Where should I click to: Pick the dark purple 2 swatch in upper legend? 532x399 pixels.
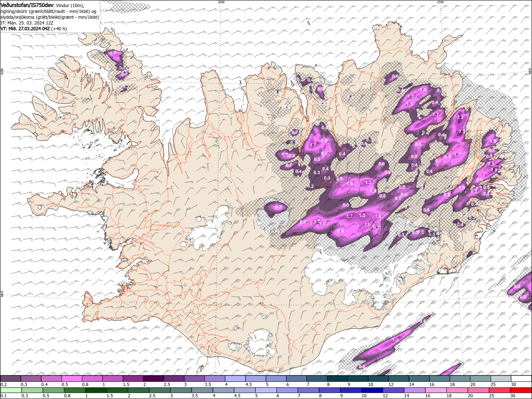153,379
